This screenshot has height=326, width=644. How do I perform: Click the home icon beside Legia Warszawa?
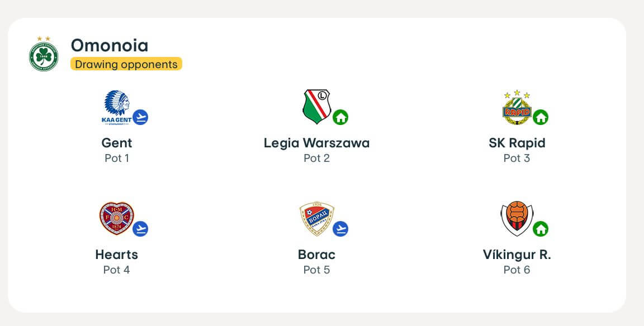(x=340, y=117)
